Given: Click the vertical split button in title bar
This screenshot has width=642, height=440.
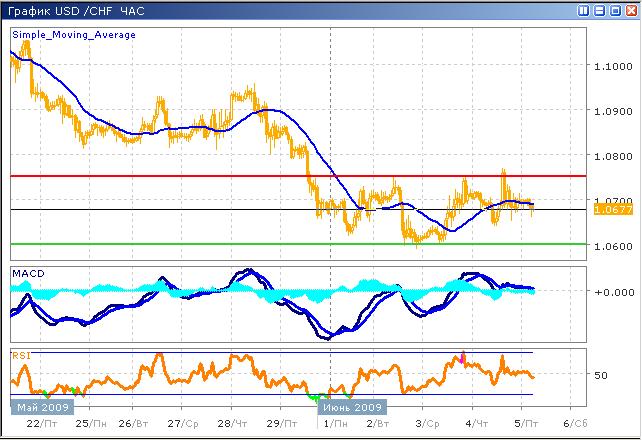Looking at the screenshot, I should point(585,10).
